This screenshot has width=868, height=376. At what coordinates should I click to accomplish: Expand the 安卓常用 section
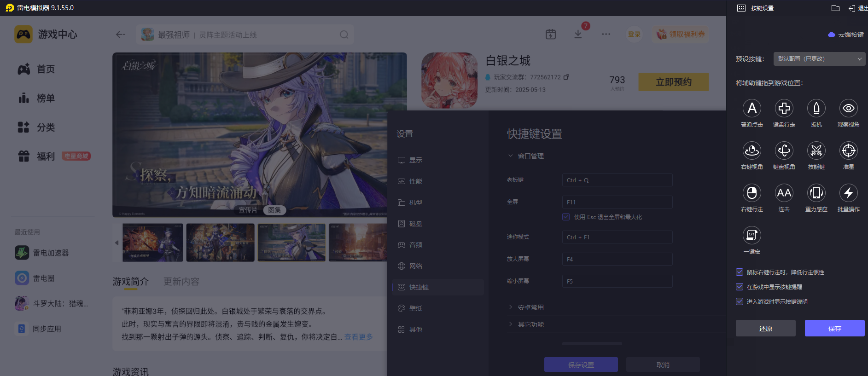pyautogui.click(x=526, y=307)
